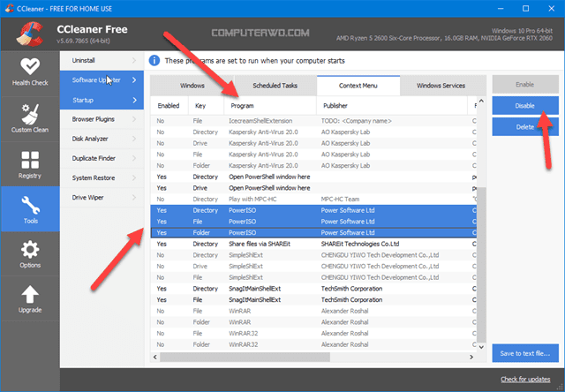Click the Delete button
Image resolution: width=565 pixels, height=392 pixels.
(x=525, y=127)
